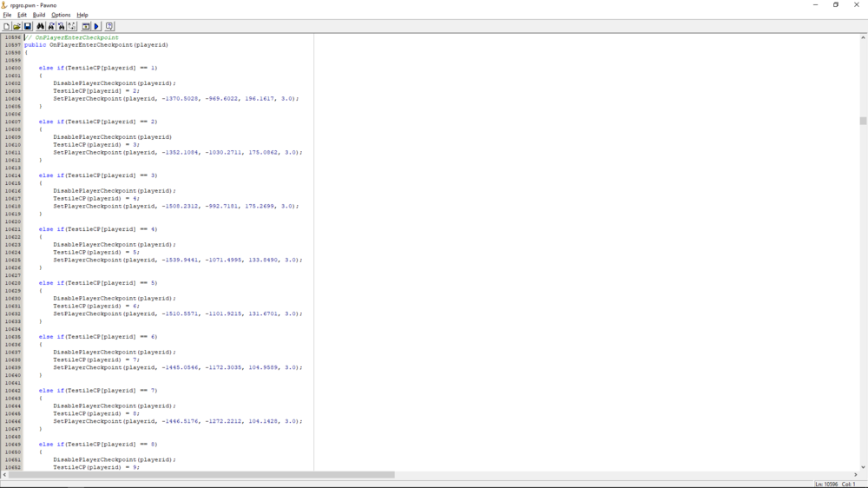Open the Edit menu

(x=23, y=15)
